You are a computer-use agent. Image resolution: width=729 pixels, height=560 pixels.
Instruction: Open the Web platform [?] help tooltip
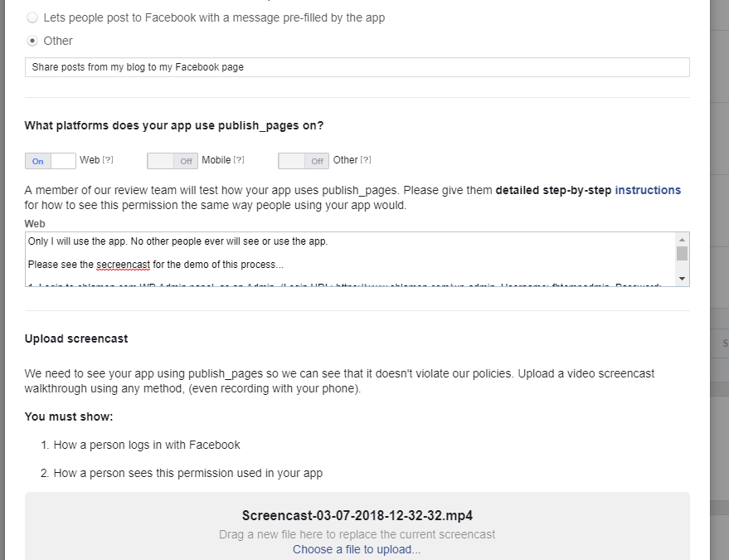(x=107, y=160)
